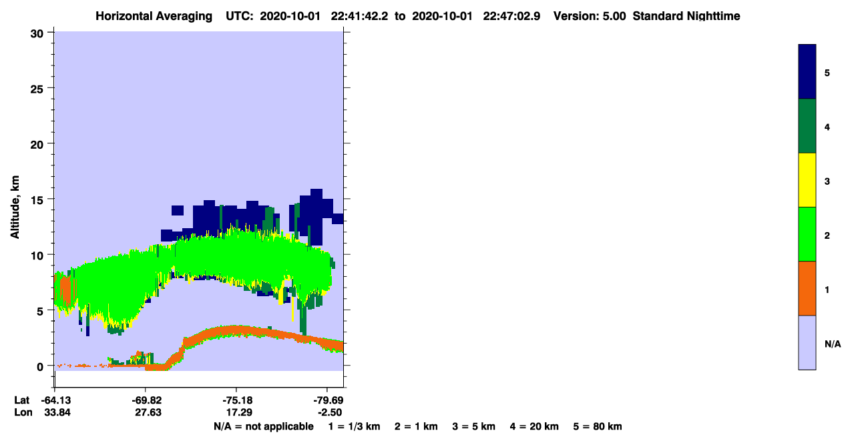Click the legend text '3 = 5 km'
This screenshot has height=445, width=868.
click(474, 426)
